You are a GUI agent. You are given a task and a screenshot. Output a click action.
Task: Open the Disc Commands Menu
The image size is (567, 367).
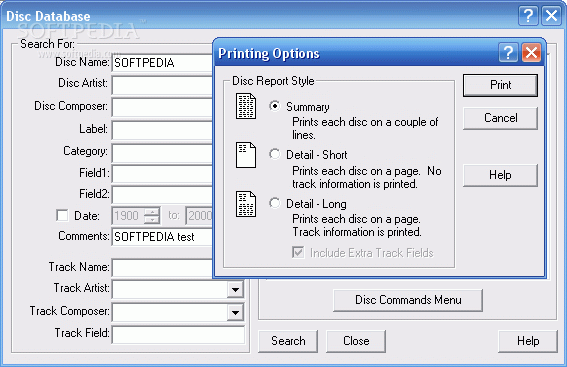(408, 300)
